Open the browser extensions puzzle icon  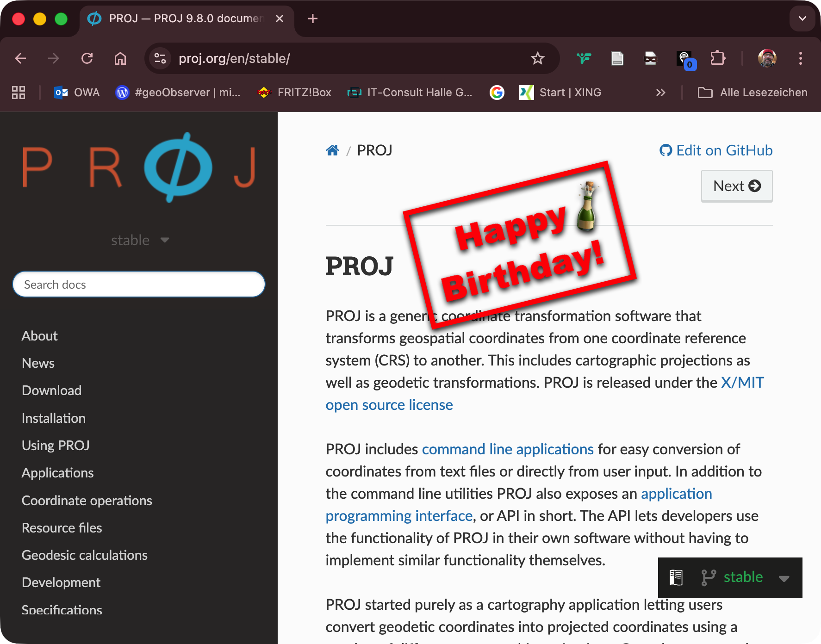click(717, 59)
